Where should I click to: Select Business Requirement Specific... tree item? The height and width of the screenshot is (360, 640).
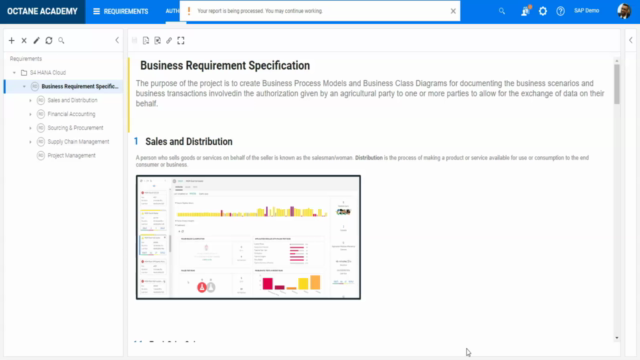tap(80, 87)
